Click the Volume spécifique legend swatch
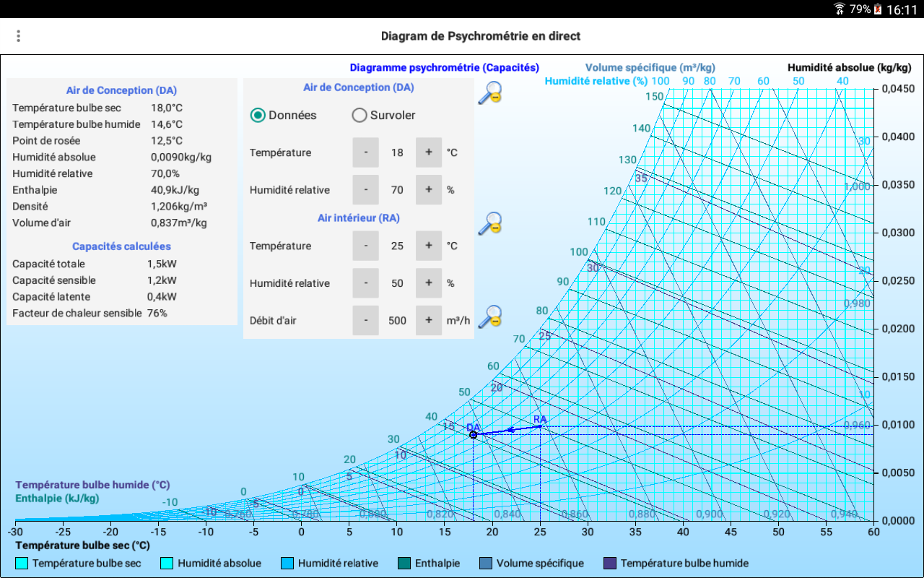This screenshot has height=578, width=924. tap(485, 564)
